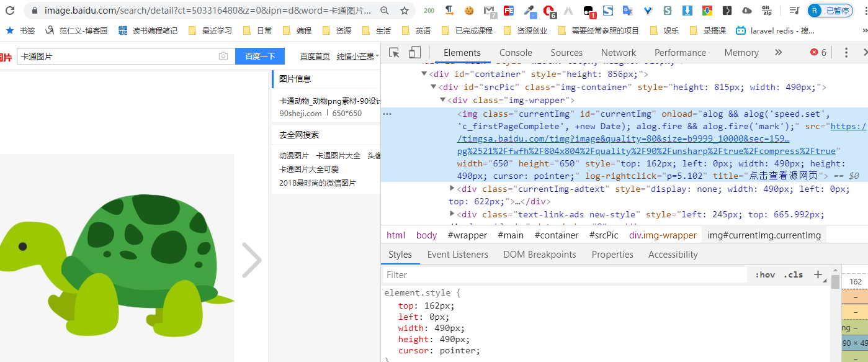Click the 2018最时尚的微信图片 link

pos(318,183)
